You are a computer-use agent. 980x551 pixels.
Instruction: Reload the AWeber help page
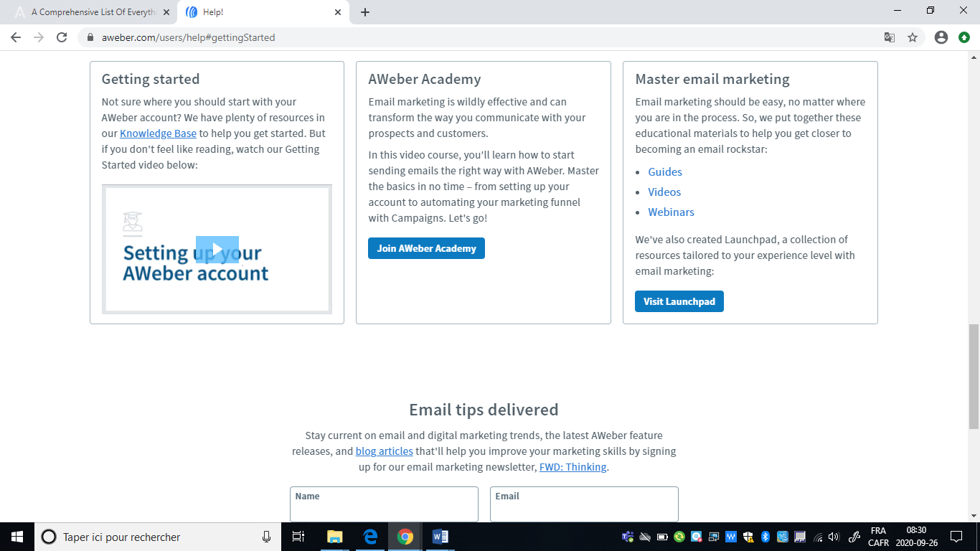tap(62, 37)
